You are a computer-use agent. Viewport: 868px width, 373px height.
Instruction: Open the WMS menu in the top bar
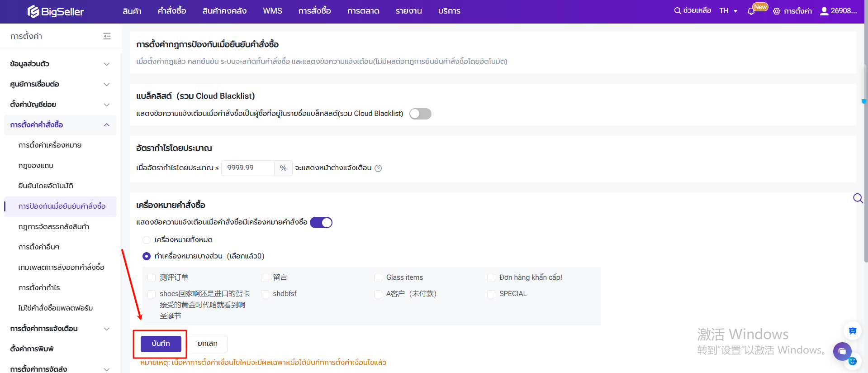272,11
